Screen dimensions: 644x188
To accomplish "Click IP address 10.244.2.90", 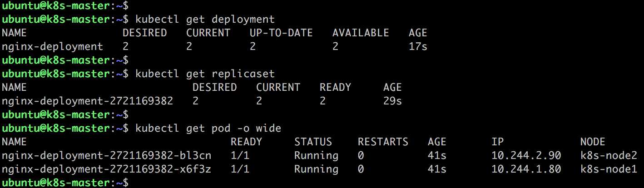I will click(526, 155).
